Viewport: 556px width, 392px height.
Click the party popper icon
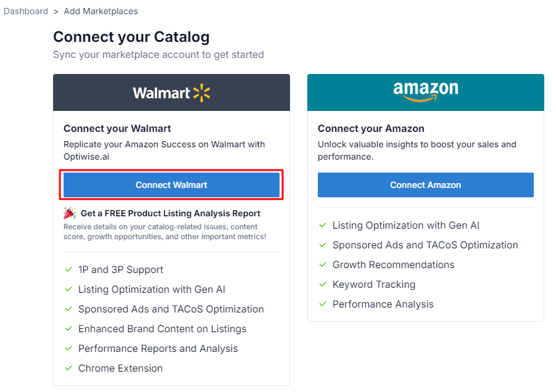pos(70,213)
